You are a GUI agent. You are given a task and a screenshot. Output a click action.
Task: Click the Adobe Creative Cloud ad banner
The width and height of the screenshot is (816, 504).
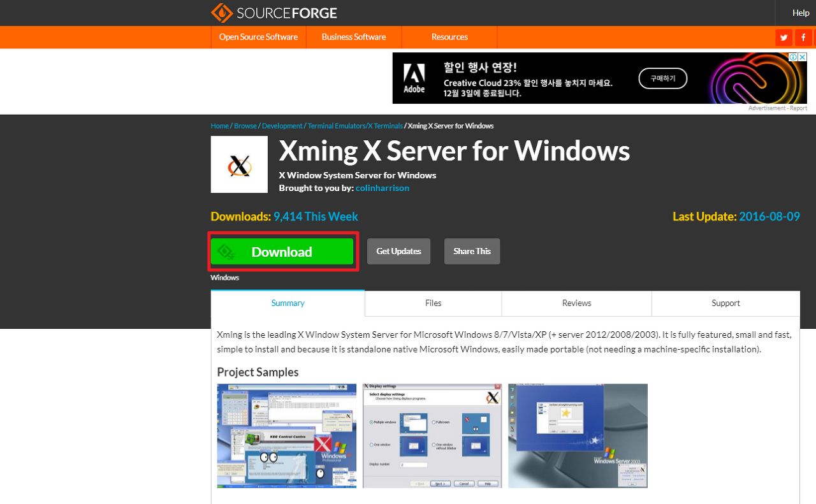599,78
